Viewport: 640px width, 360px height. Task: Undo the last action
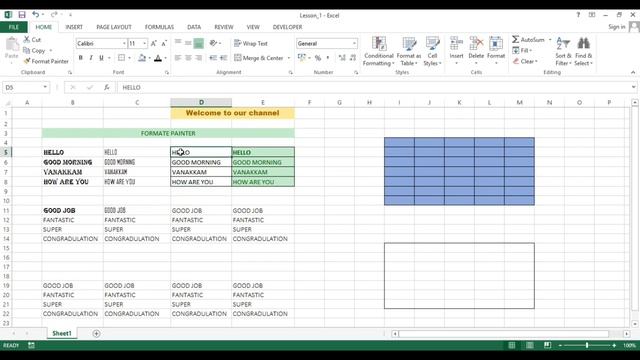click(x=36, y=15)
